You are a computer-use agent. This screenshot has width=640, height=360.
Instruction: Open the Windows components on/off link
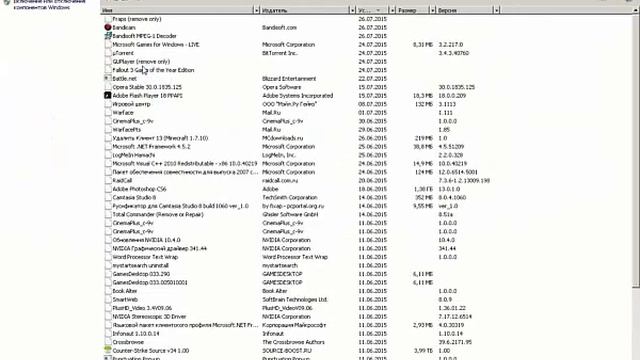(50, 4)
